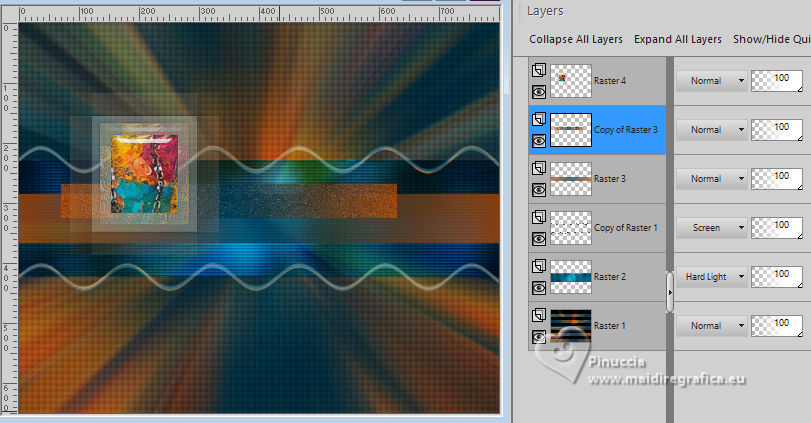Click the Copy of Raster 3 layer-type icon
Screen dimensions: 811x423
click(538, 119)
